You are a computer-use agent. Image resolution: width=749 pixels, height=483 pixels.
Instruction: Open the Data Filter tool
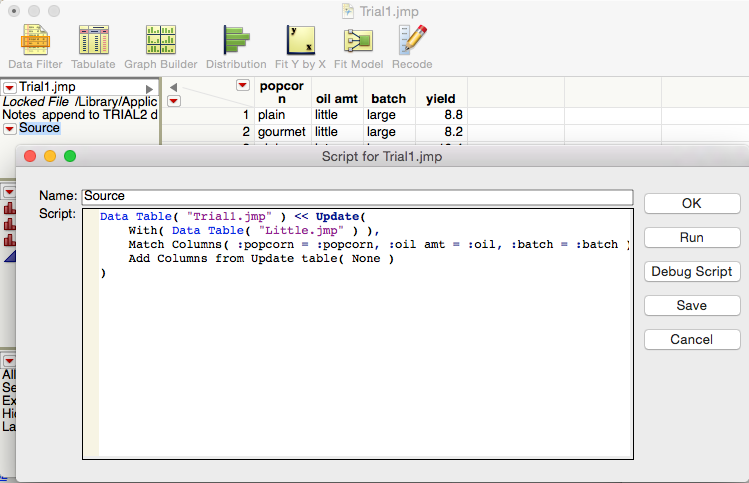point(35,47)
